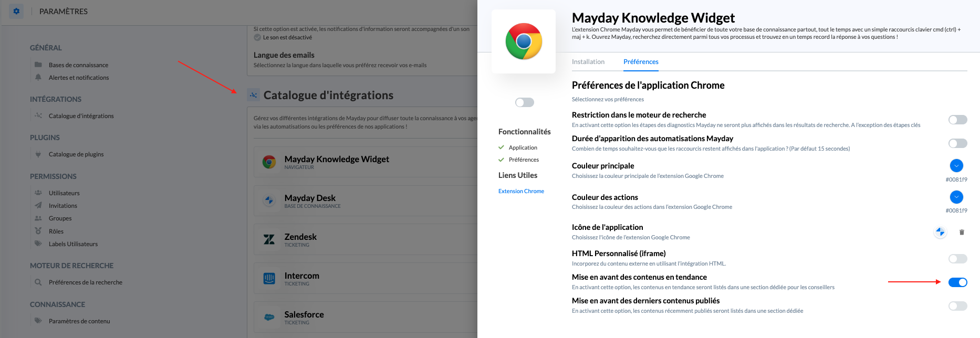Open the Extension Chrome link
980x338 pixels.
521,191
